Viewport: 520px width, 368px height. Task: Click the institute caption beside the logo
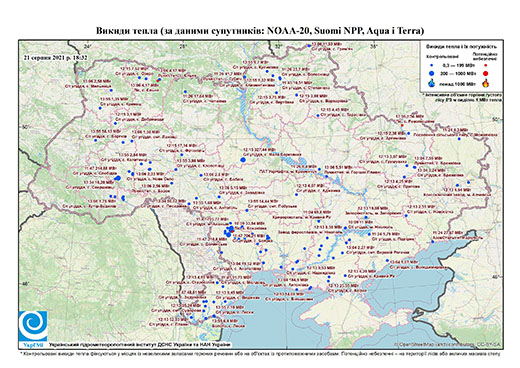[140, 345]
